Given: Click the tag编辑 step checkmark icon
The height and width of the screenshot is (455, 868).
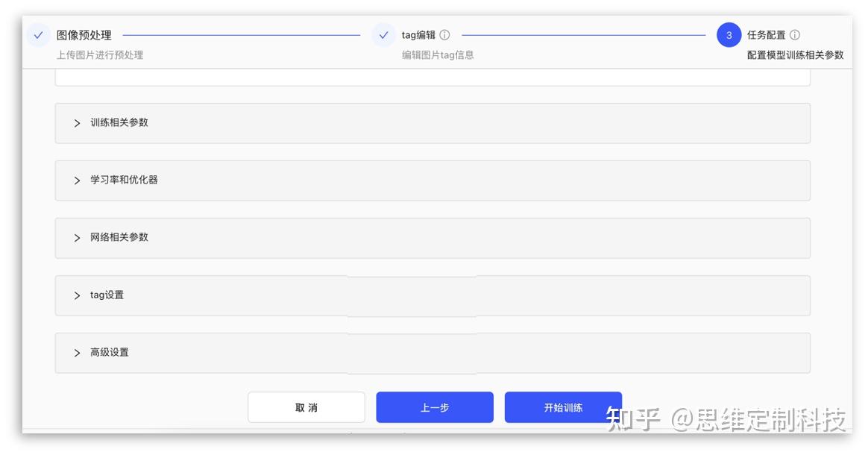Looking at the screenshot, I should coord(383,35).
